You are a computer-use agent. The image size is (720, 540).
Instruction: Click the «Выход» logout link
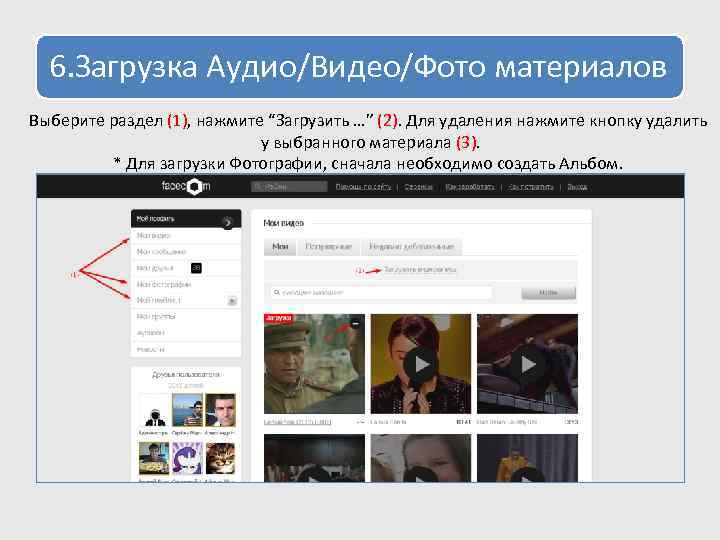coord(577,187)
